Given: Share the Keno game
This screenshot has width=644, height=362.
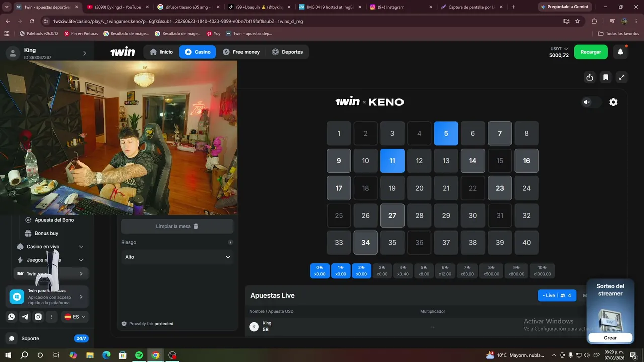Looking at the screenshot, I should click(x=590, y=77).
